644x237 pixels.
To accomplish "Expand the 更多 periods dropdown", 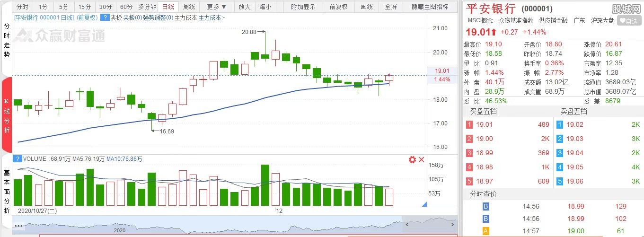I will [x=217, y=7].
